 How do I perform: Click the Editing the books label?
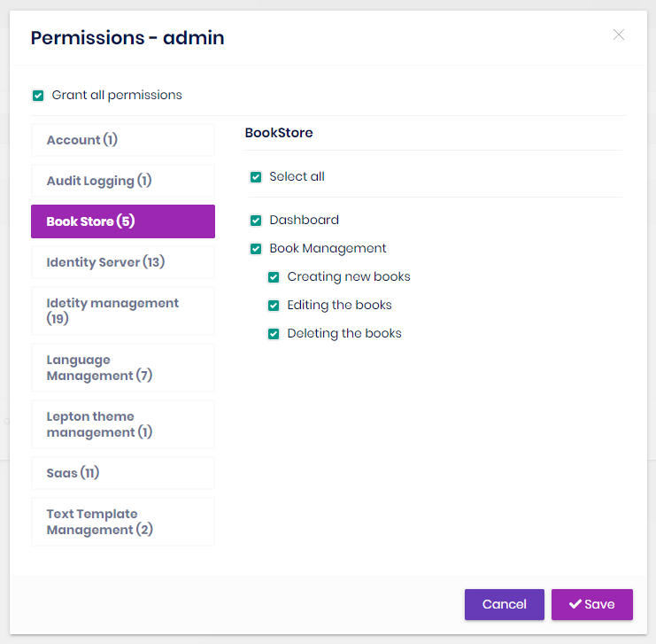[339, 305]
